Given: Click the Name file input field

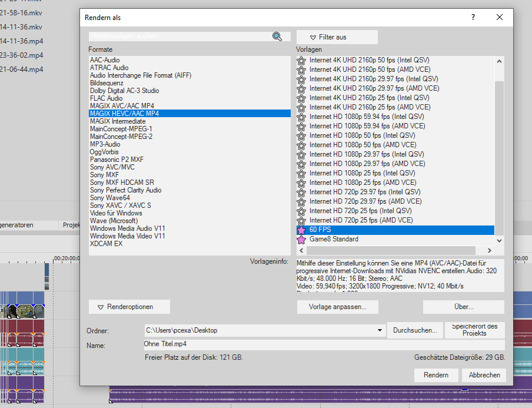Looking at the screenshot, I should 324,345.
